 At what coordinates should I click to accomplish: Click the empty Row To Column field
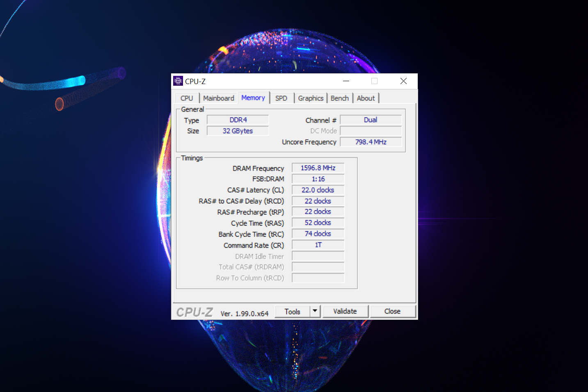click(x=318, y=278)
